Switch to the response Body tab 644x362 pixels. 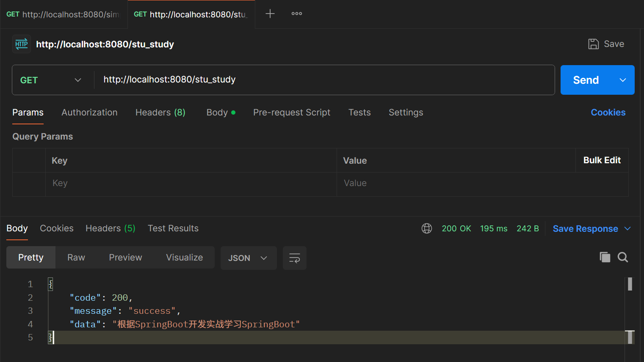(x=17, y=228)
